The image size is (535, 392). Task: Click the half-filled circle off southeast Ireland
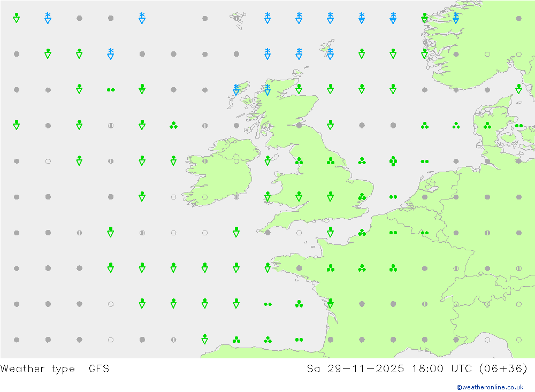236,197
